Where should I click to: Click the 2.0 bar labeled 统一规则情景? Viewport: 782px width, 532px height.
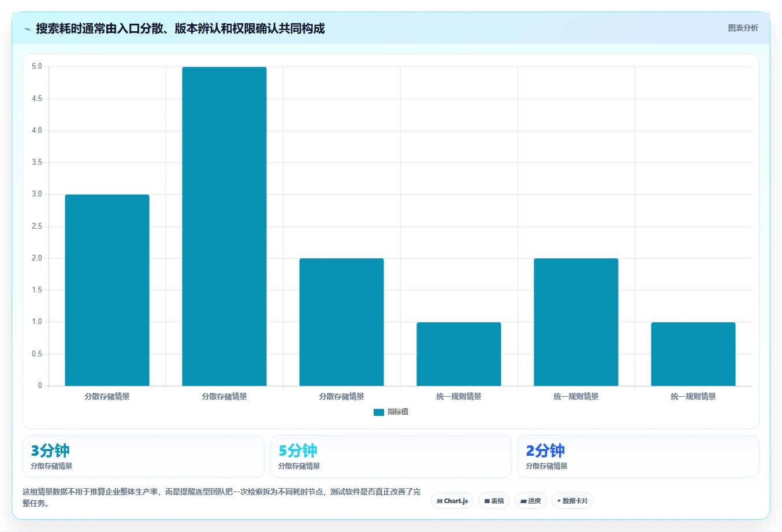pos(576,322)
